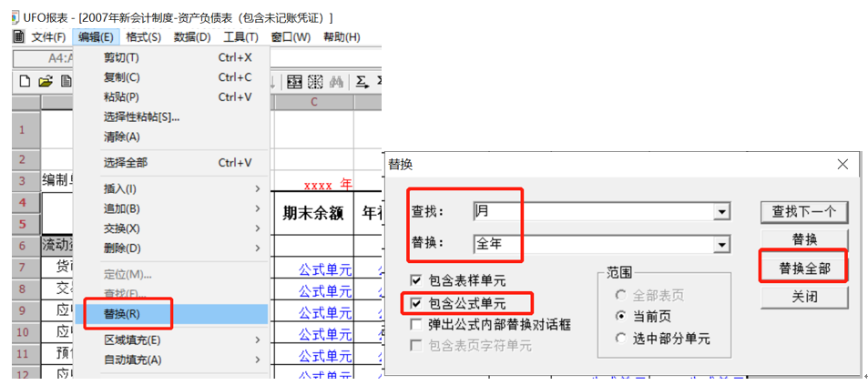Click inside the 查找 text field
The height and width of the screenshot is (385, 868).
pyautogui.click(x=592, y=212)
